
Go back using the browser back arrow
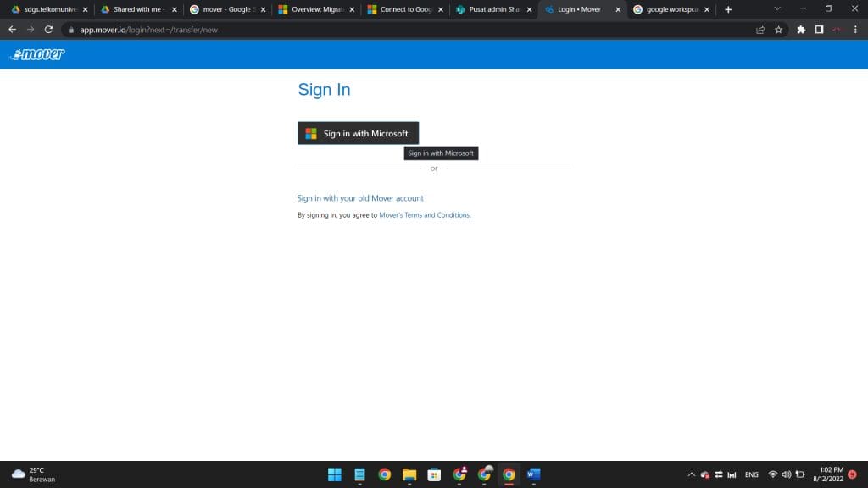click(12, 30)
